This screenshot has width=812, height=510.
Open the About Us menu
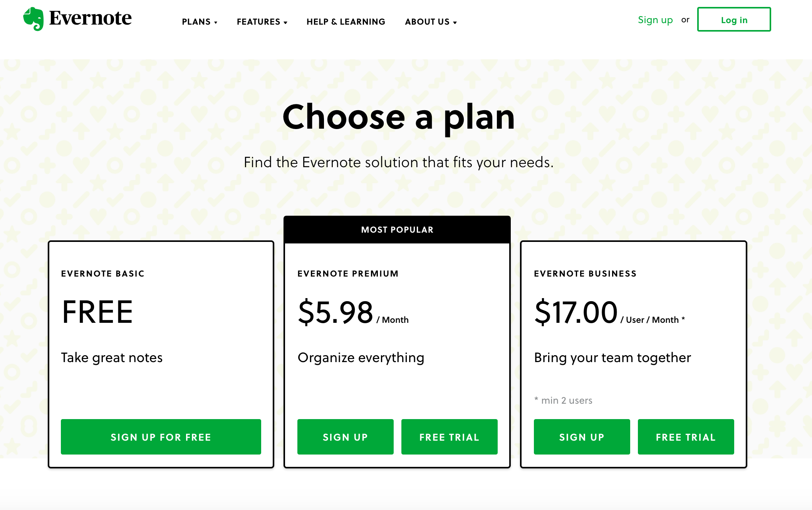[427, 22]
